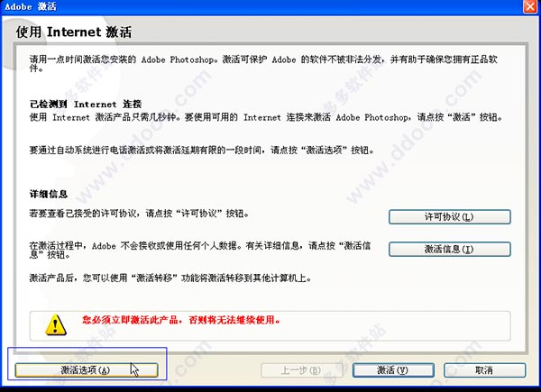Click heading 使用 Internet 激活
Image resolution: width=541 pixels, height=392 pixels.
pyautogui.click(x=74, y=32)
